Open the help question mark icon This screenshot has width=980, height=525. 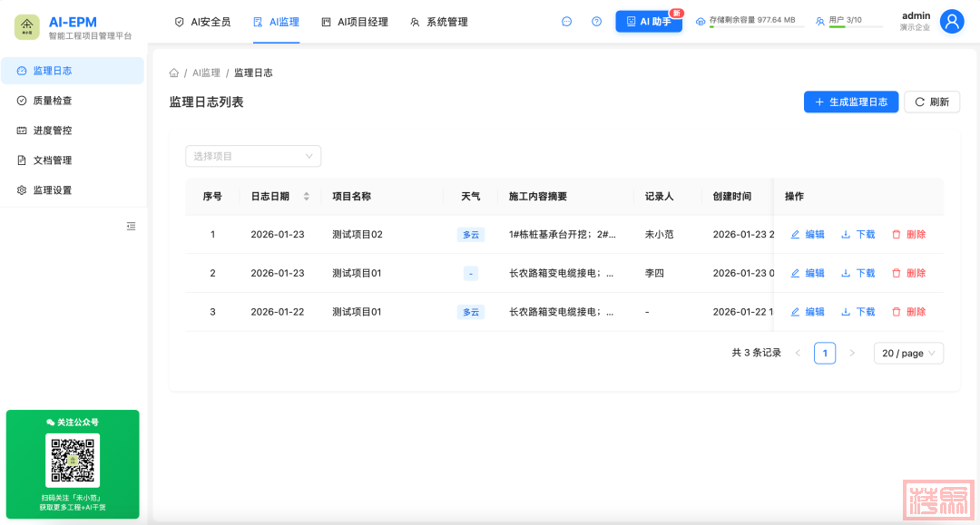[x=596, y=22]
